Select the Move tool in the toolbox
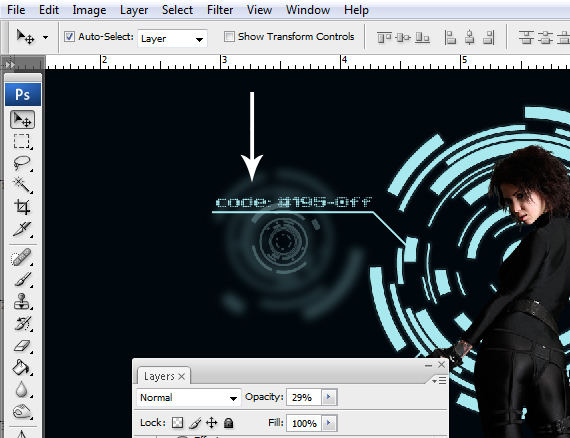Screen dimensions: 570x438 (23, 120)
